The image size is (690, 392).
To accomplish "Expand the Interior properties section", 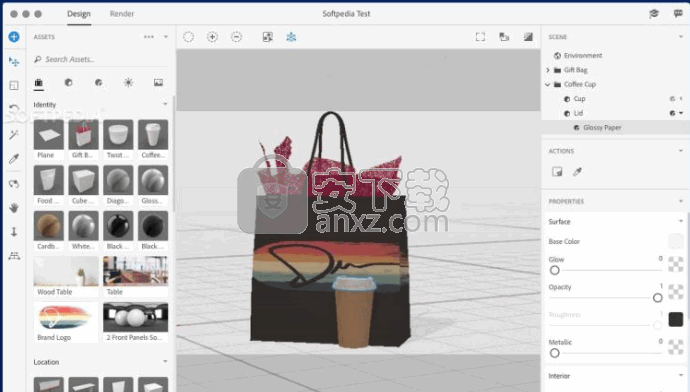I will (x=681, y=376).
